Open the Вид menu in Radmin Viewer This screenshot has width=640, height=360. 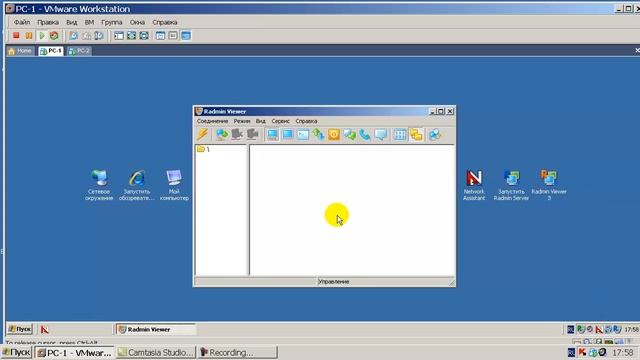coord(260,121)
